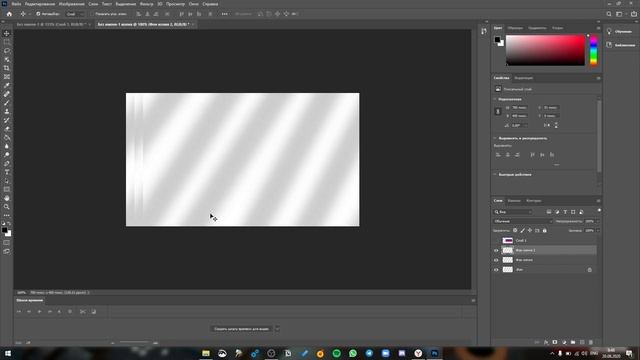
Task: Open the timeline type dropdown arrow
Action: pyautogui.click(x=277, y=329)
